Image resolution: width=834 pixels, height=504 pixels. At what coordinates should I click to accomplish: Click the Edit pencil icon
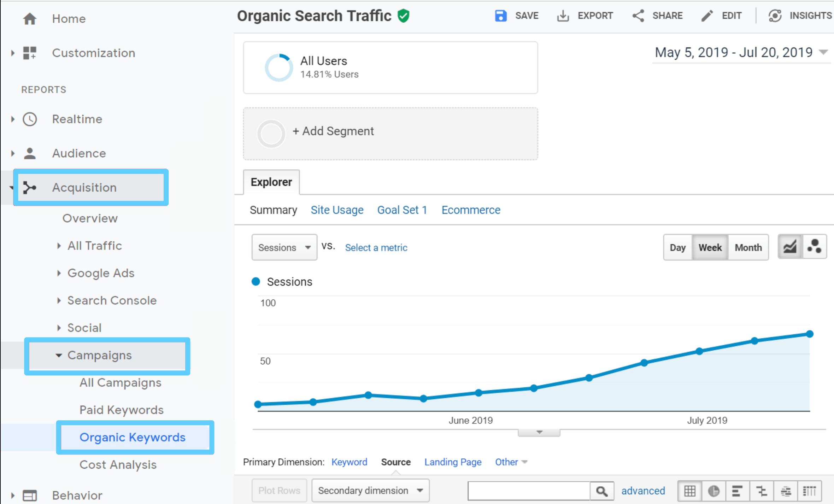[707, 16]
